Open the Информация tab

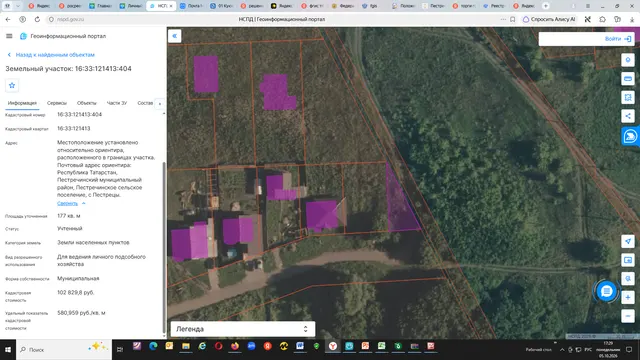pos(22,103)
